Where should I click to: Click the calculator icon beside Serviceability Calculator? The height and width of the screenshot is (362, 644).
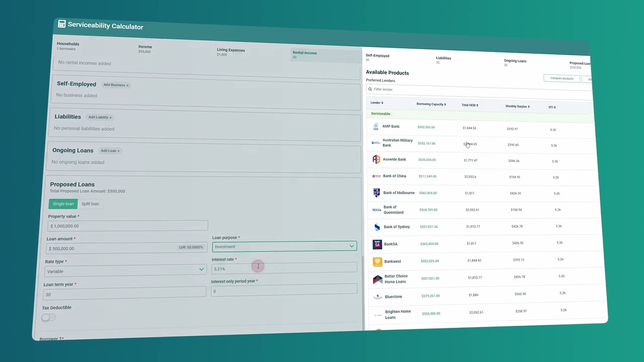point(62,24)
